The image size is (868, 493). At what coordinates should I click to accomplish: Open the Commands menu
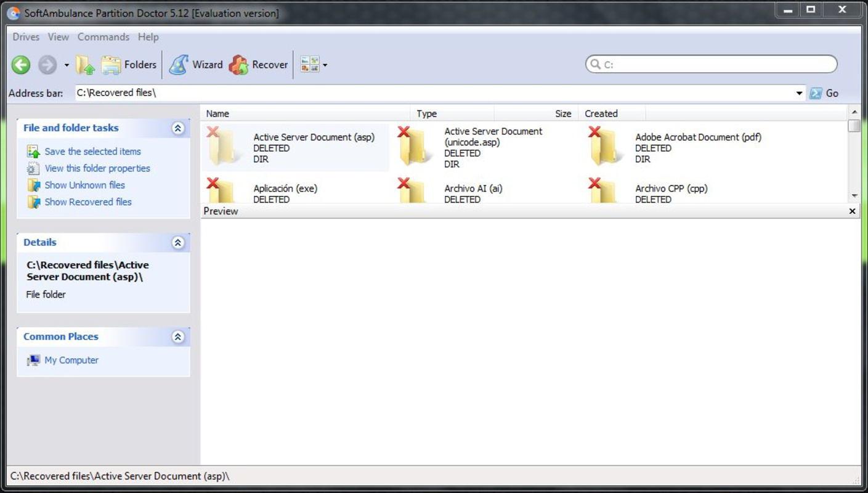pyautogui.click(x=103, y=37)
